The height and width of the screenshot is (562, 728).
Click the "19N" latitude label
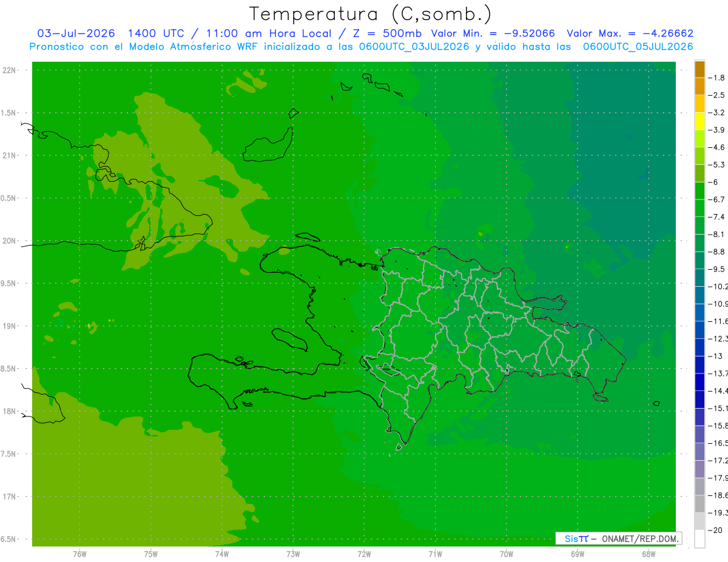(10, 326)
